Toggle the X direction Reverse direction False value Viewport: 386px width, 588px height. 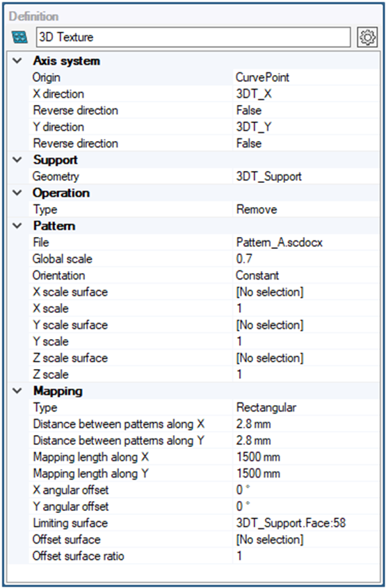306,111
